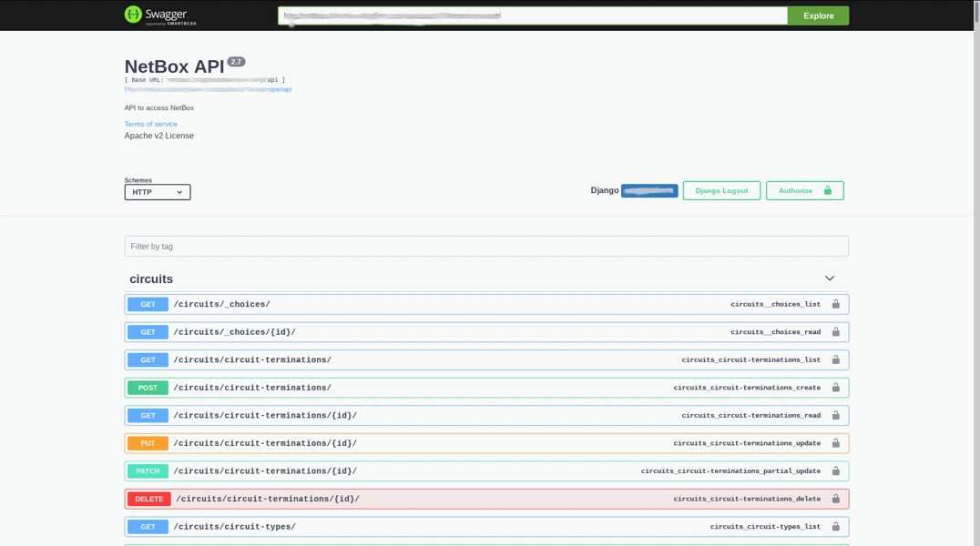Click 'API to access NetBox' description
Screen dimensions: 980x546
(158, 107)
